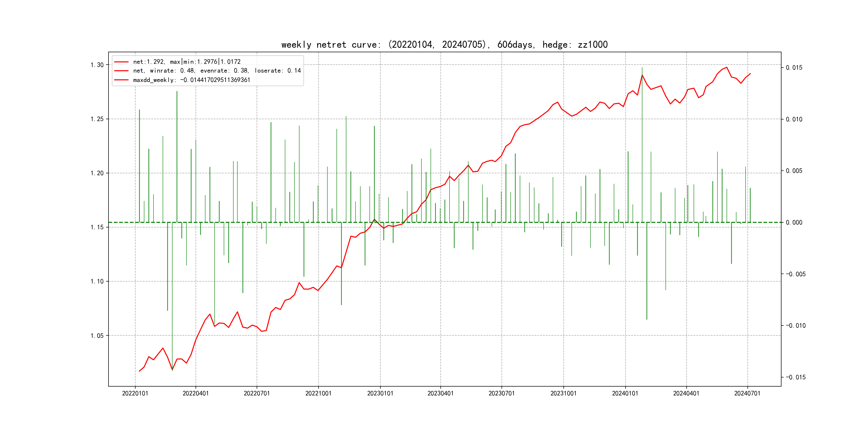
Task: Click the 20221001 x-axis label
Action: tap(319, 393)
